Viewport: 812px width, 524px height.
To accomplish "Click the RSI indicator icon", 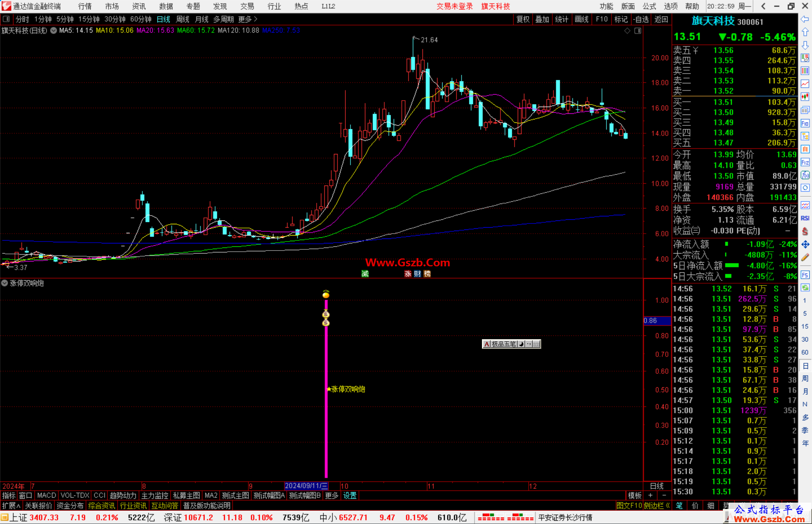I will click(805, 218).
